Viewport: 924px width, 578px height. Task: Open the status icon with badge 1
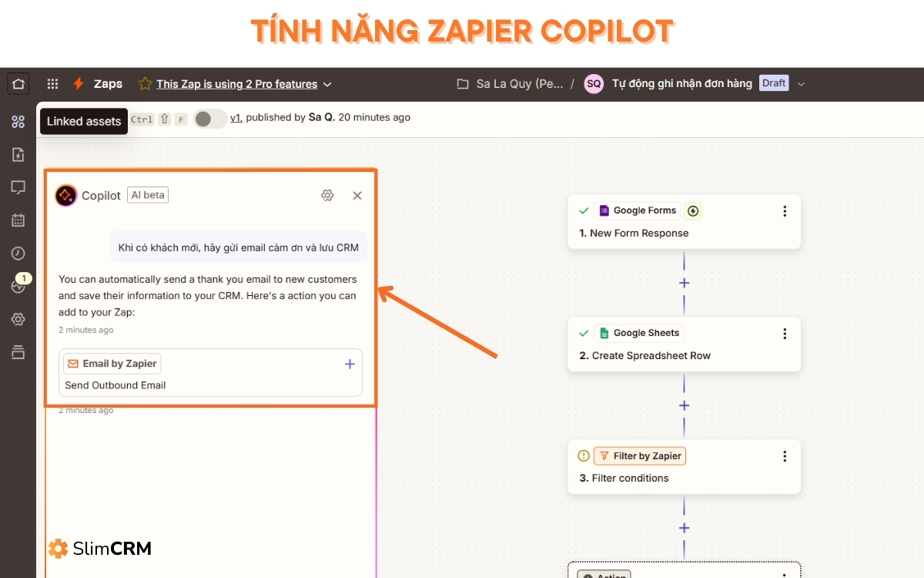(x=18, y=285)
